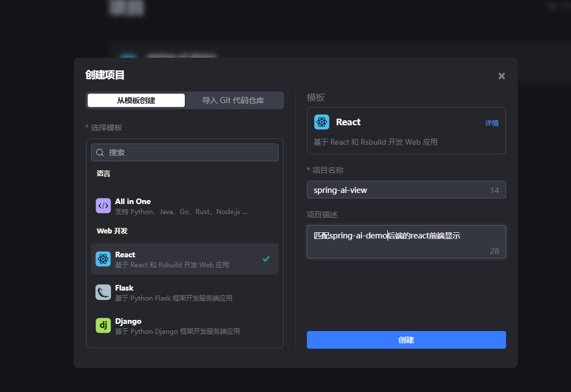This screenshot has width=571, height=392.
Task: Select the Flask template icon
Action: point(103,292)
